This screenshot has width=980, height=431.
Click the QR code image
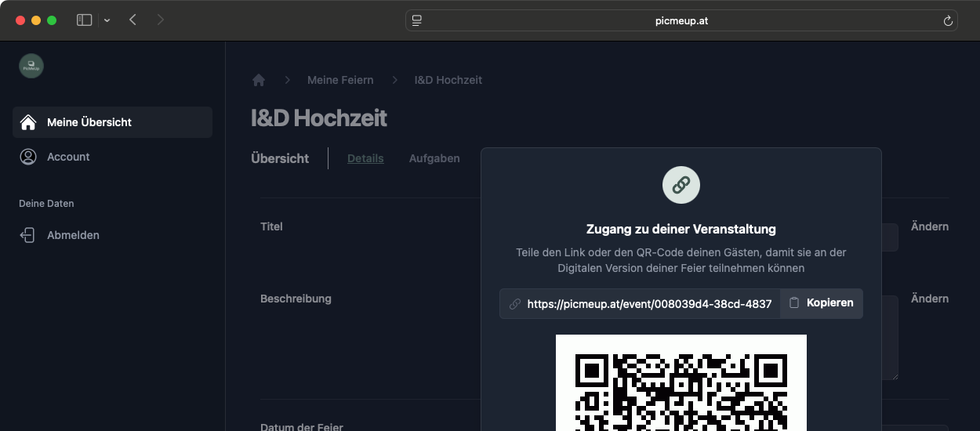(681, 382)
